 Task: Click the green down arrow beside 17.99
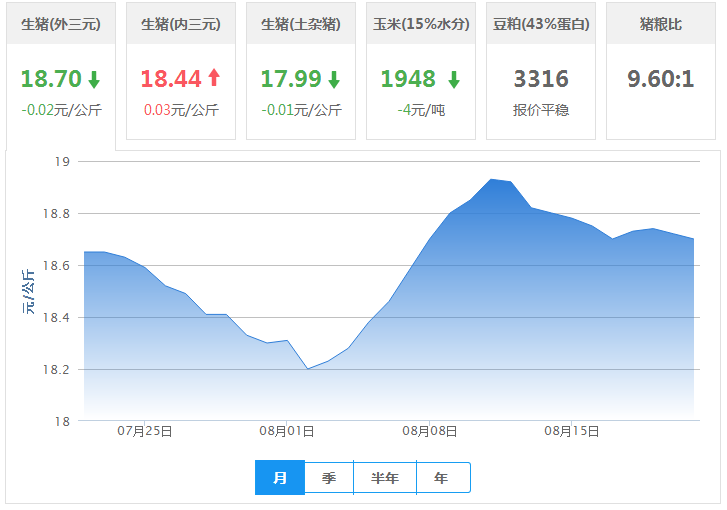(x=334, y=79)
